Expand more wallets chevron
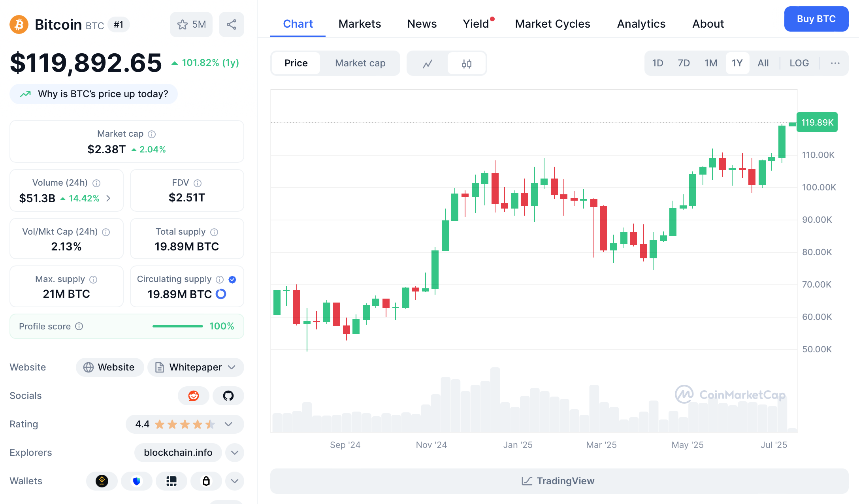 235,481
